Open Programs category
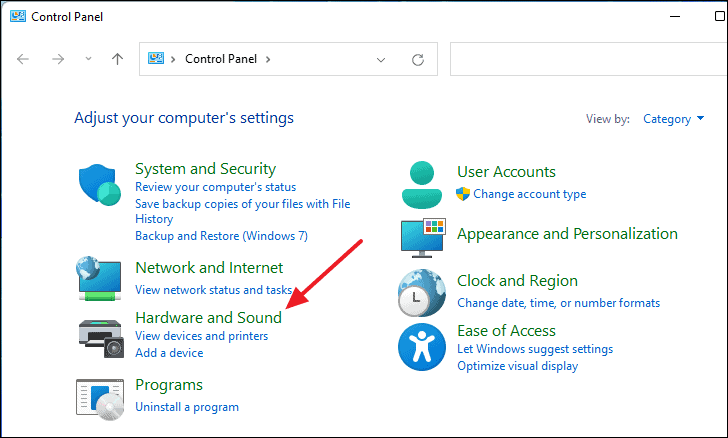This screenshot has width=728, height=438. coord(169,385)
